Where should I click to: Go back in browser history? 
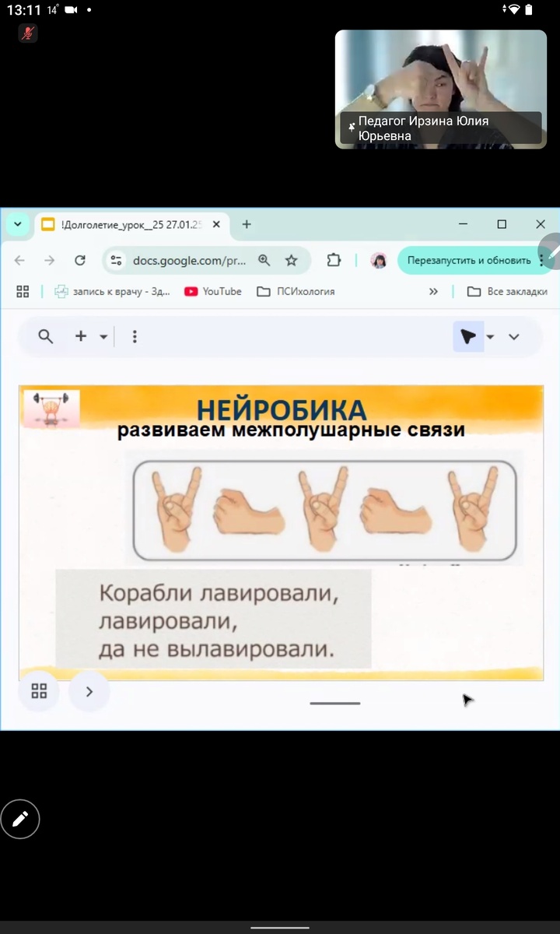(19, 261)
